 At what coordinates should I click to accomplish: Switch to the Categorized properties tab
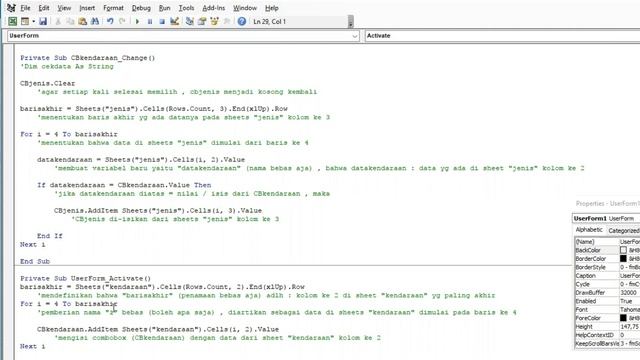[x=623, y=231]
